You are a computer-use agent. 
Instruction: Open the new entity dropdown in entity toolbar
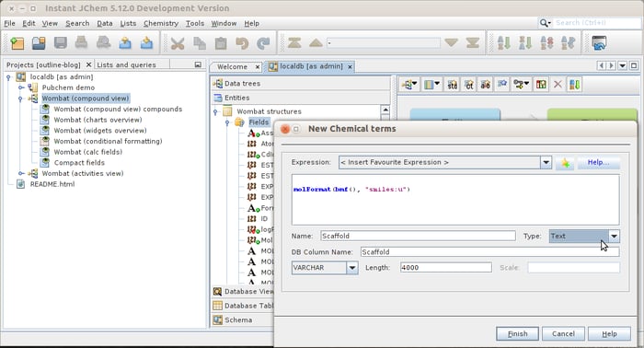pyautogui.click(x=409, y=85)
